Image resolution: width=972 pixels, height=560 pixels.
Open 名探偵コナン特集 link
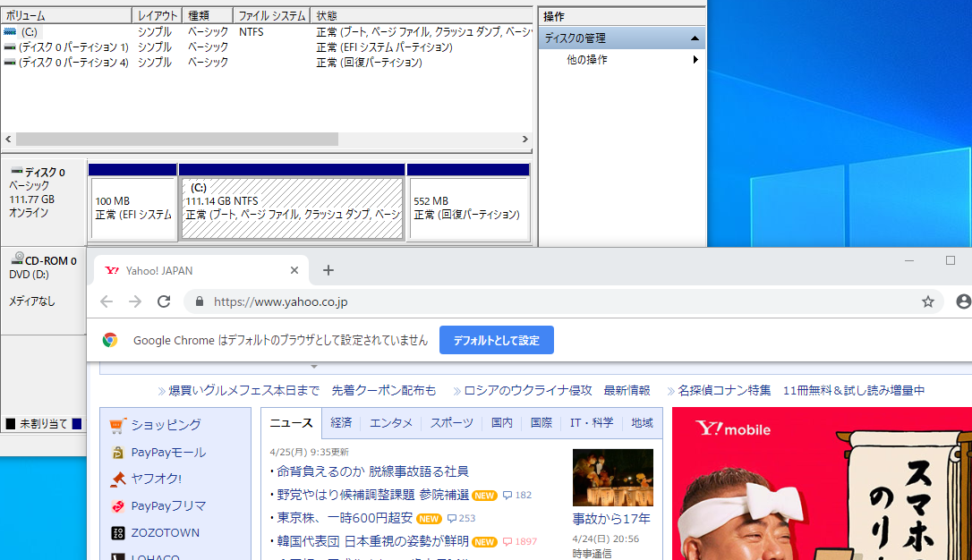(725, 390)
